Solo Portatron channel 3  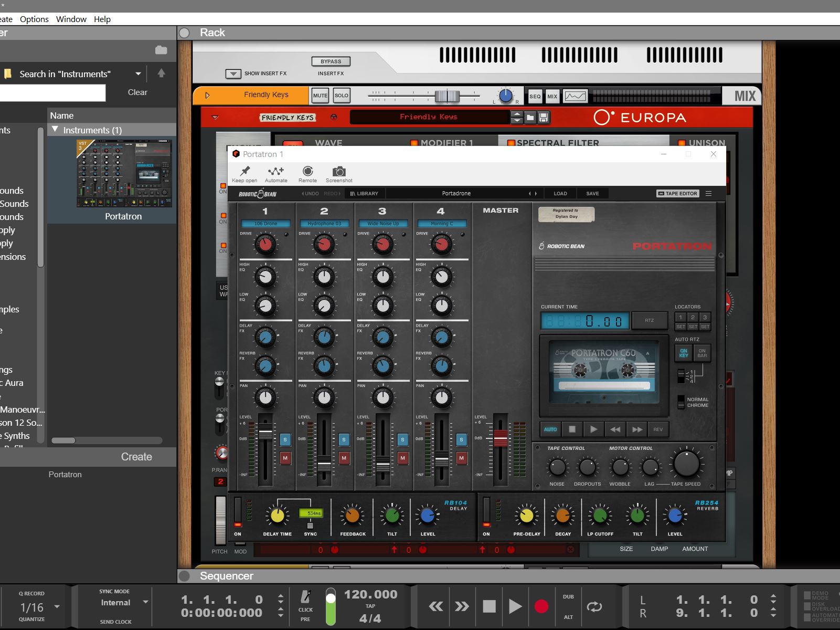coord(402,439)
